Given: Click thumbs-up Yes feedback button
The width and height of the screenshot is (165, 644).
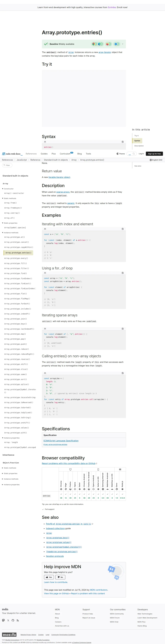Looking at the screenshot, I should click(x=49, y=577).
